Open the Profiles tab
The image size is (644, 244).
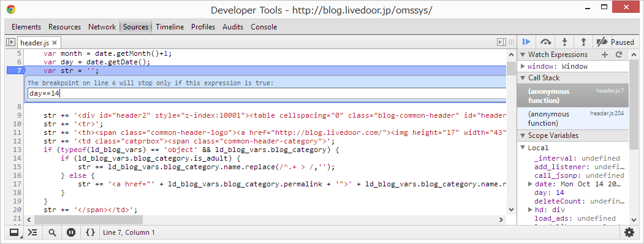(203, 27)
